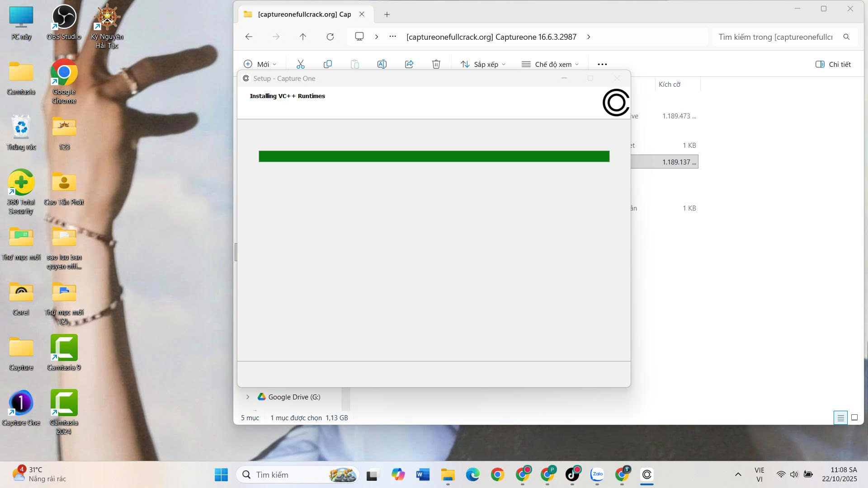
Task: Click the Rename icon in Explorer toolbar
Action: 382,64
